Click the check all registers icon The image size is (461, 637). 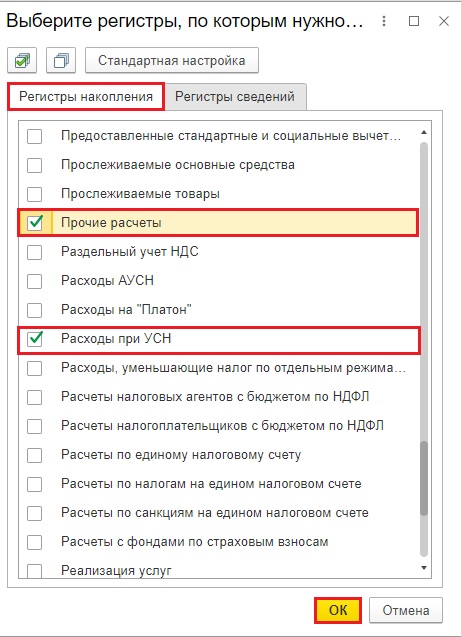click(x=22, y=61)
